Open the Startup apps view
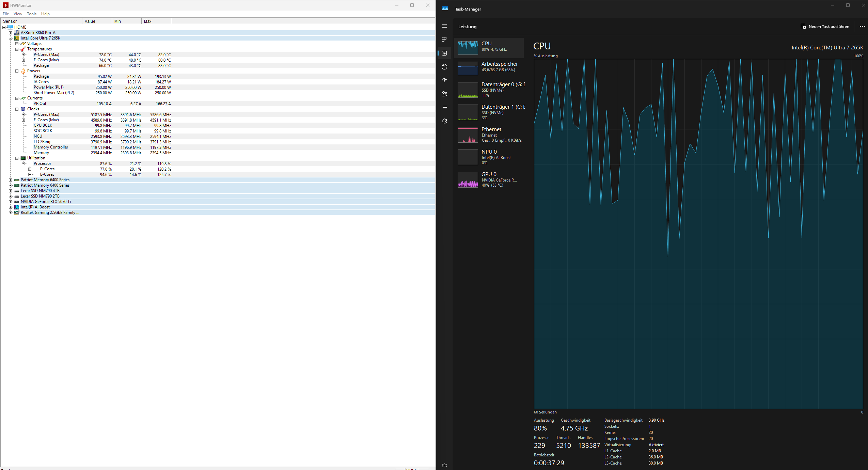The width and height of the screenshot is (868, 470). [x=444, y=80]
